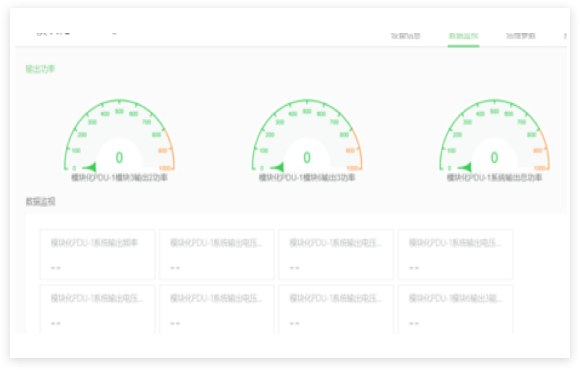Viewport: 580px width, 370px height.
Task: Click the gray 数据监视 section heading above the cards
Action: pos(40,201)
